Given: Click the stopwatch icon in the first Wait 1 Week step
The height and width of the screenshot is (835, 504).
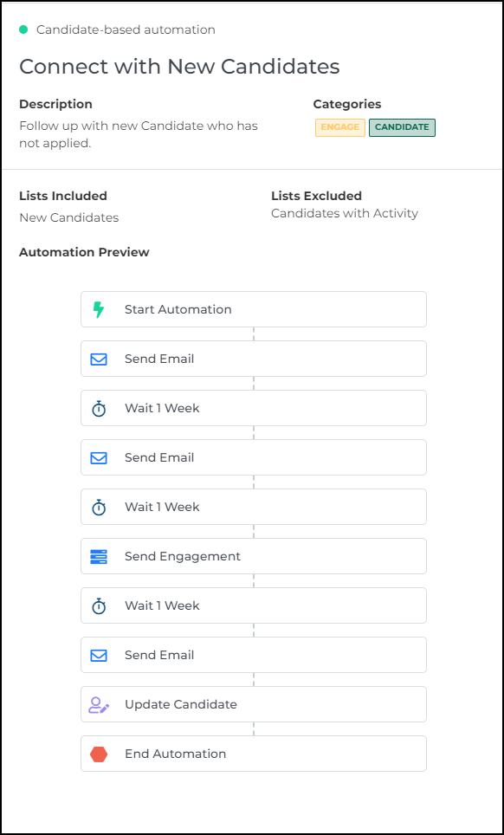Looking at the screenshot, I should pos(99,409).
